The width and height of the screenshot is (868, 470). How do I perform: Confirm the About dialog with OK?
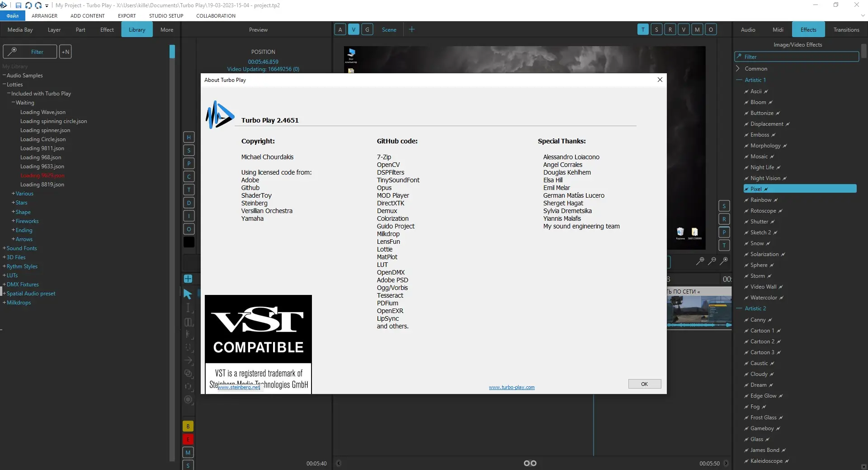(x=645, y=384)
